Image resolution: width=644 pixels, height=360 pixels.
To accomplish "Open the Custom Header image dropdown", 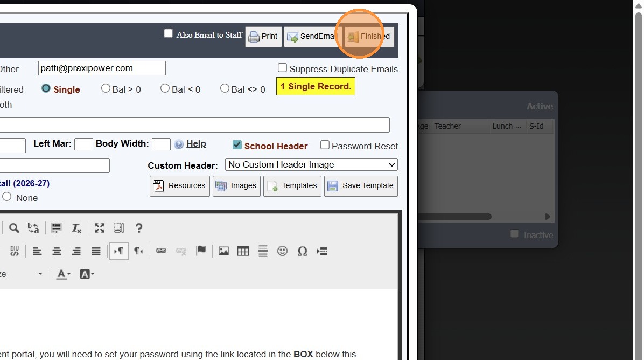I will (311, 165).
